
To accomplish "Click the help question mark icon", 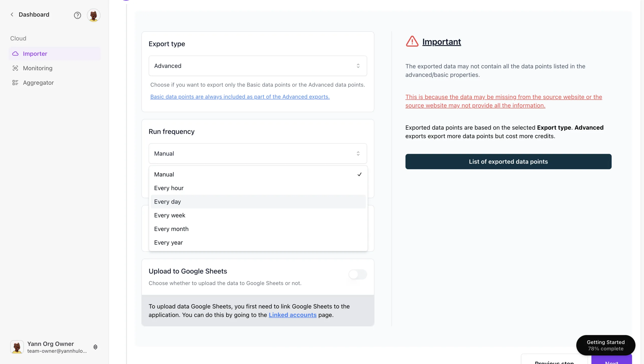I will click(x=77, y=15).
